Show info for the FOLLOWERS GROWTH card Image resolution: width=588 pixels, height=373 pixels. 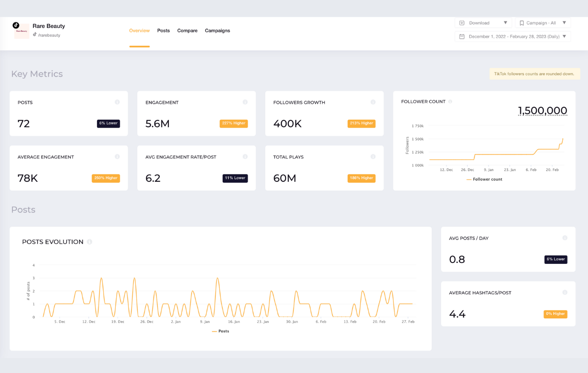(373, 102)
